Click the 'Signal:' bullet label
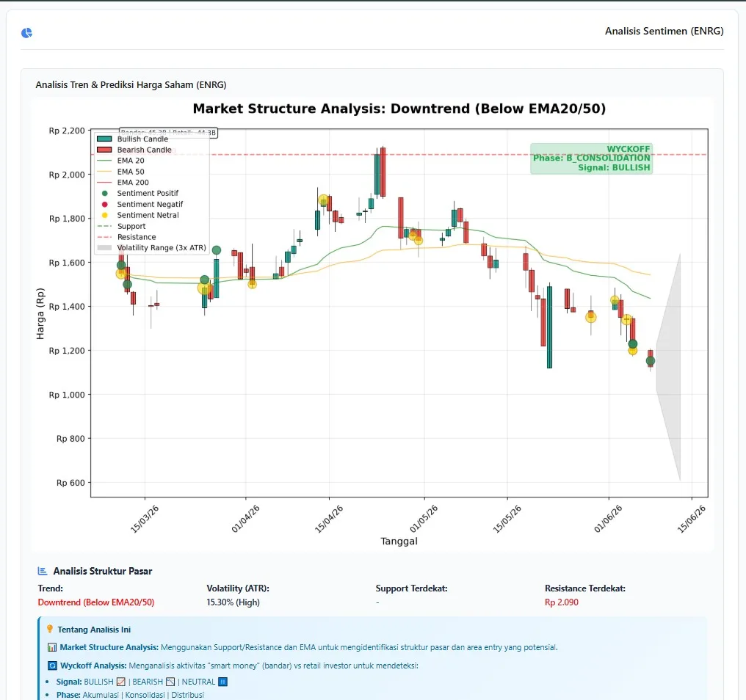The width and height of the screenshot is (746, 700). (69, 682)
